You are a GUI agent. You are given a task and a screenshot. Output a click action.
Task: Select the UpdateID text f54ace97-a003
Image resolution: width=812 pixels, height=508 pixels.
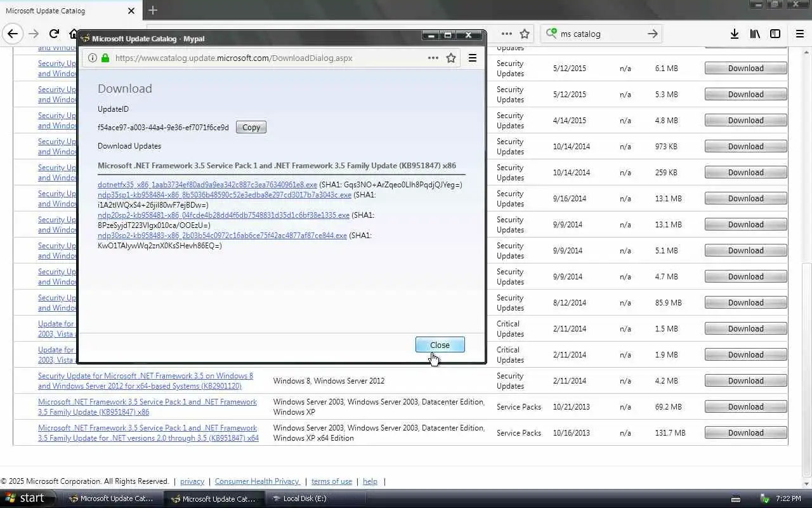163,128
